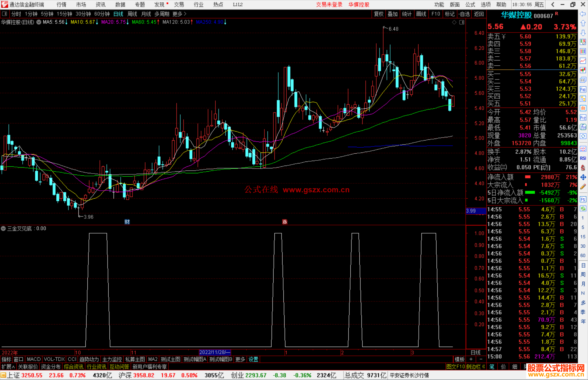
Task: Click the 复权 button
Action: tap(378, 14)
